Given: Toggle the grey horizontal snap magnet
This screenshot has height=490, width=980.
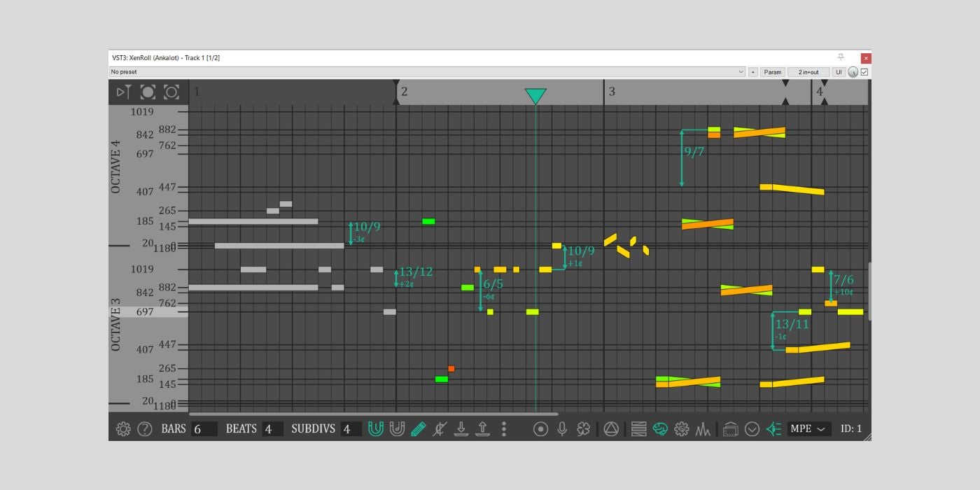Looking at the screenshot, I should pyautogui.click(x=397, y=428).
